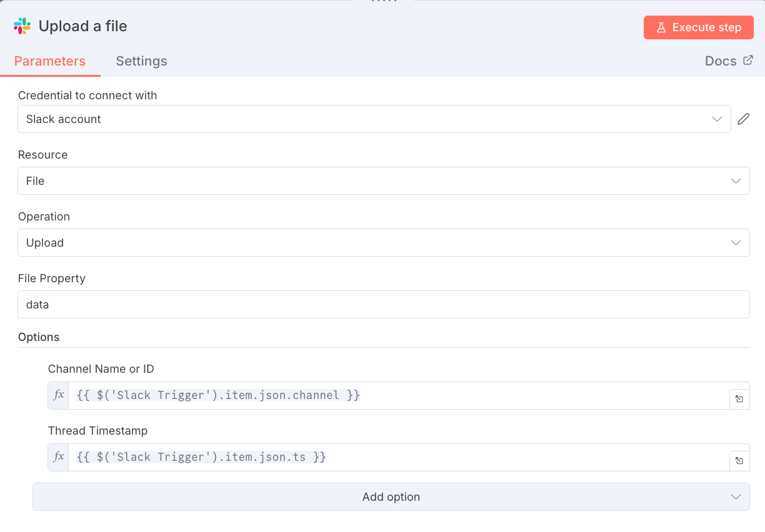Click the "Upload a file" node title
The width and height of the screenshot is (765, 532).
click(x=82, y=26)
